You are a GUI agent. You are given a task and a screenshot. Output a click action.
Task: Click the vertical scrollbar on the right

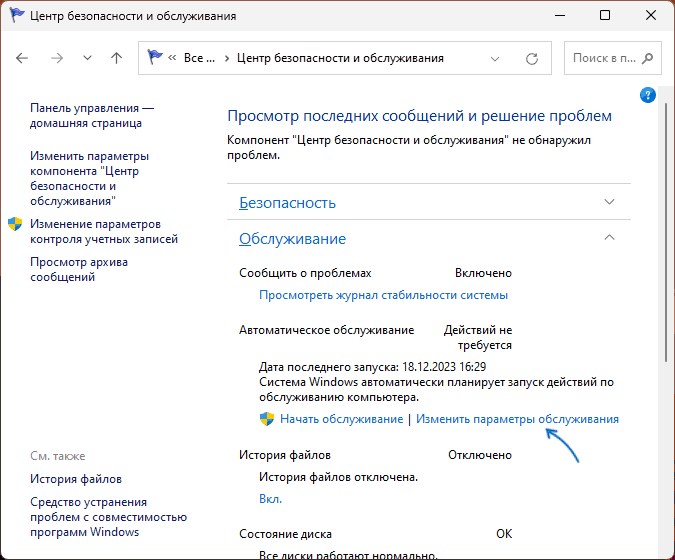pos(666,232)
